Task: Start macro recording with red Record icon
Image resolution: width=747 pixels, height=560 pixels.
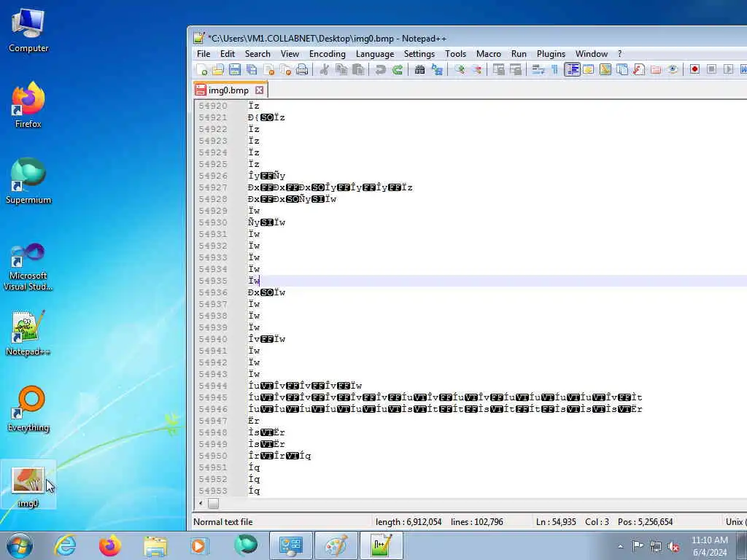Action: 694,70
